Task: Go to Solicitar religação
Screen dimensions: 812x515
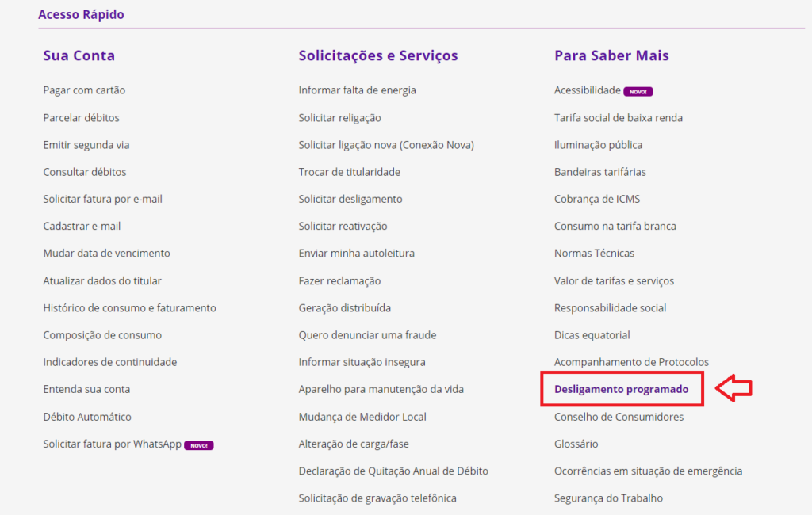Action: 339,118
